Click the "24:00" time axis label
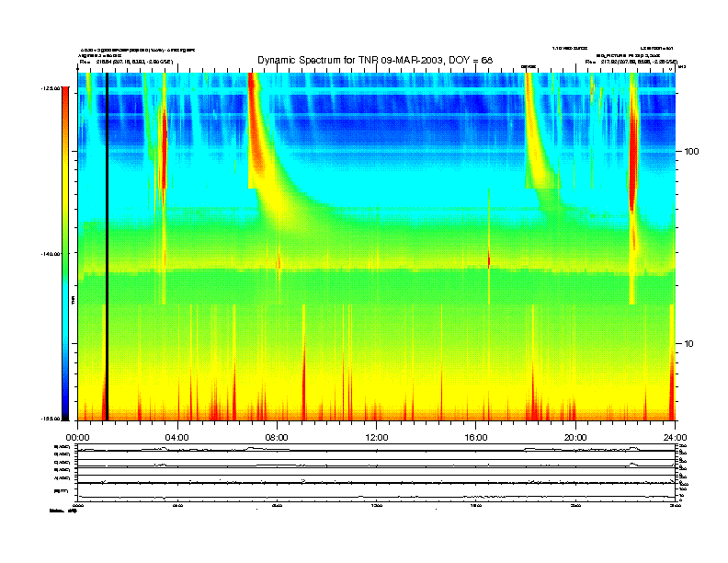Screen dimensions: 728x563 click(675, 438)
